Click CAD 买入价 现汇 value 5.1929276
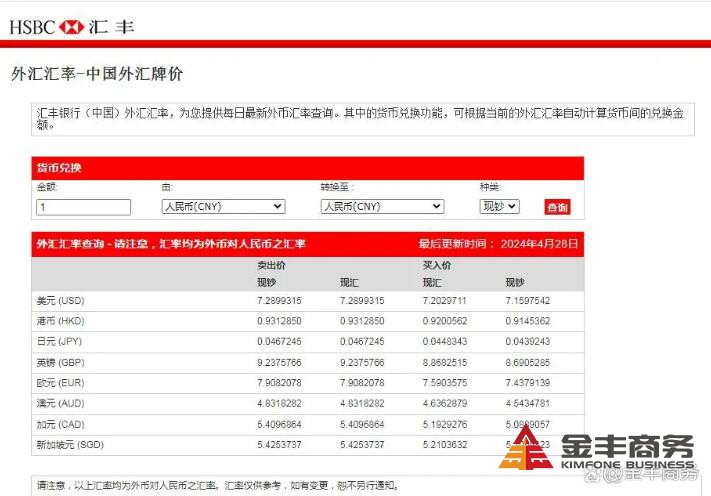This screenshot has height=496, width=711. 444,424
